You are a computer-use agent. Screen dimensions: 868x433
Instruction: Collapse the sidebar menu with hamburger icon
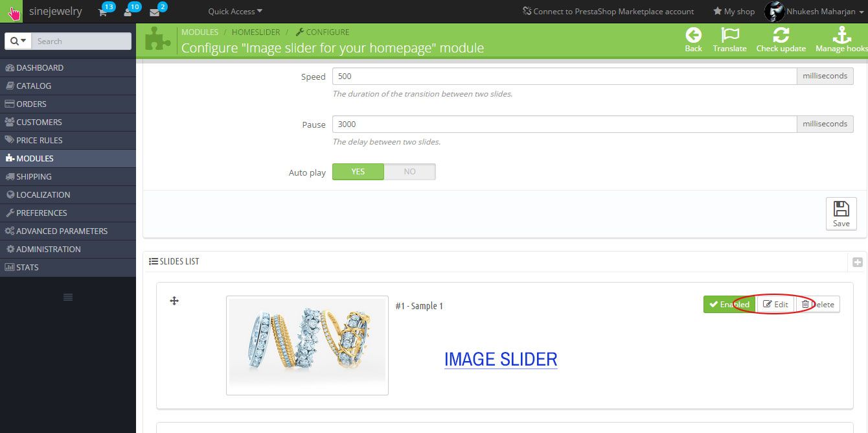point(67,297)
